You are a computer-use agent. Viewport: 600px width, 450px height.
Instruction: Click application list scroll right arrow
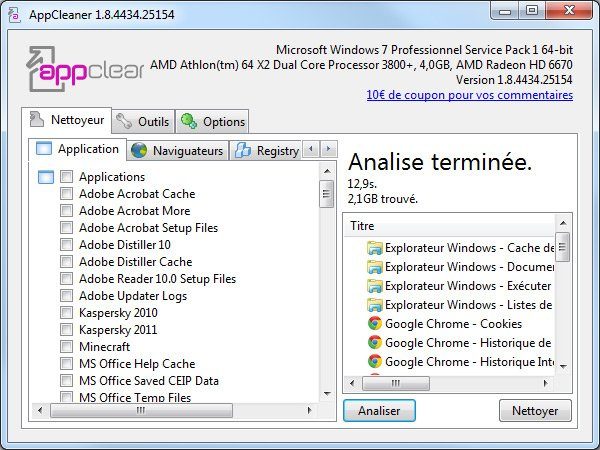point(310,411)
